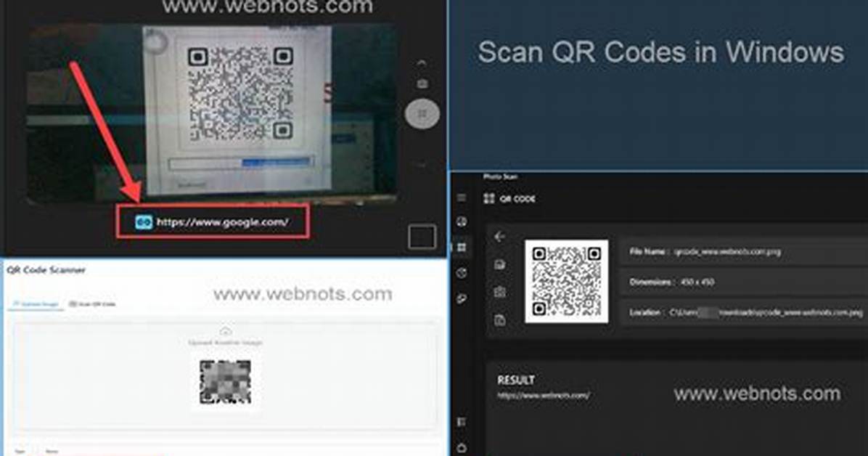Click the file copy icon below the camera icon in Photo Scan

coord(499,320)
